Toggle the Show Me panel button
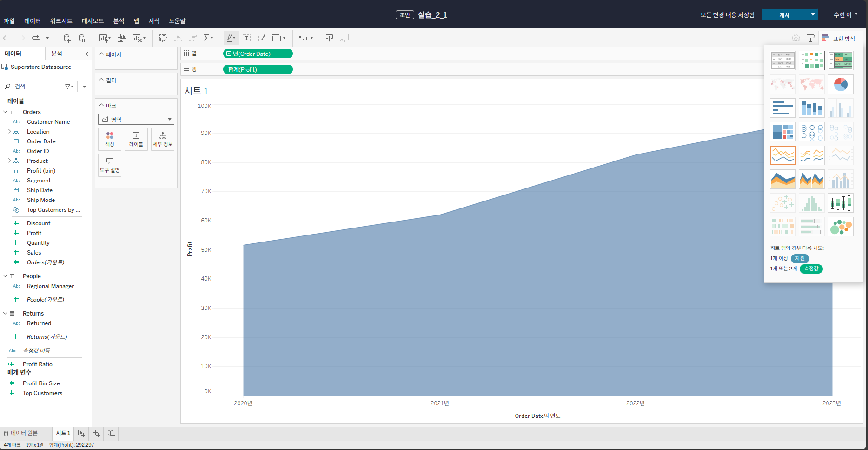The height and width of the screenshot is (450, 868). 839,39
